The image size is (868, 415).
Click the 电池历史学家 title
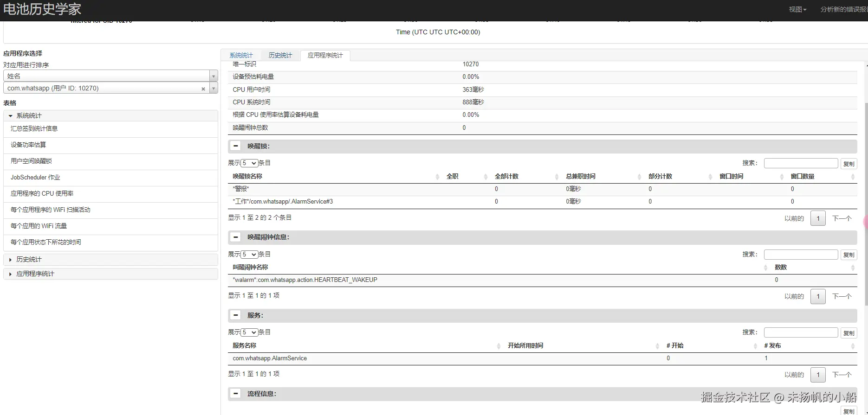[42, 9]
